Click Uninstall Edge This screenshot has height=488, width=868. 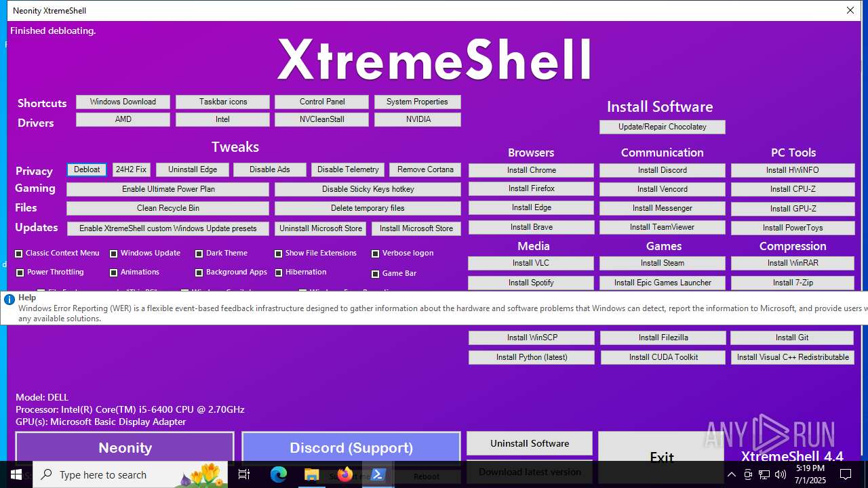pos(193,169)
